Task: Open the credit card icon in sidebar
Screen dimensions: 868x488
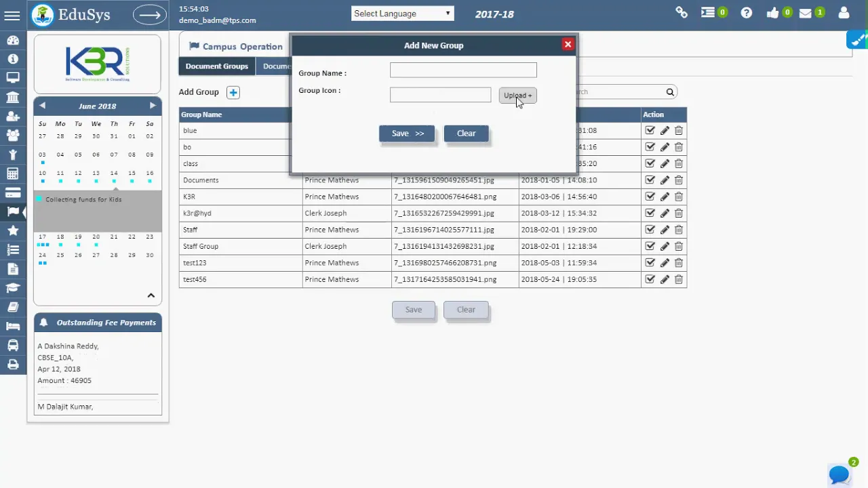Action: pos(12,193)
